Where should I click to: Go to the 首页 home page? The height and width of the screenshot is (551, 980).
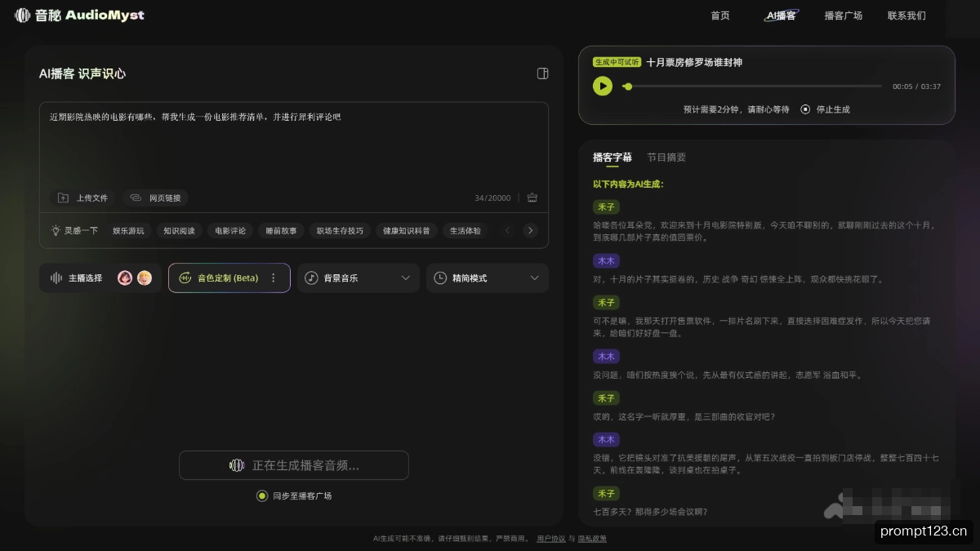pyautogui.click(x=720, y=16)
